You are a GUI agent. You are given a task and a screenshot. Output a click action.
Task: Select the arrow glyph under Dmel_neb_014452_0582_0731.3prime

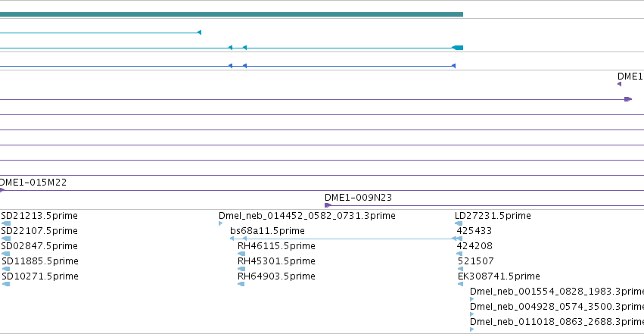[x=220, y=223]
